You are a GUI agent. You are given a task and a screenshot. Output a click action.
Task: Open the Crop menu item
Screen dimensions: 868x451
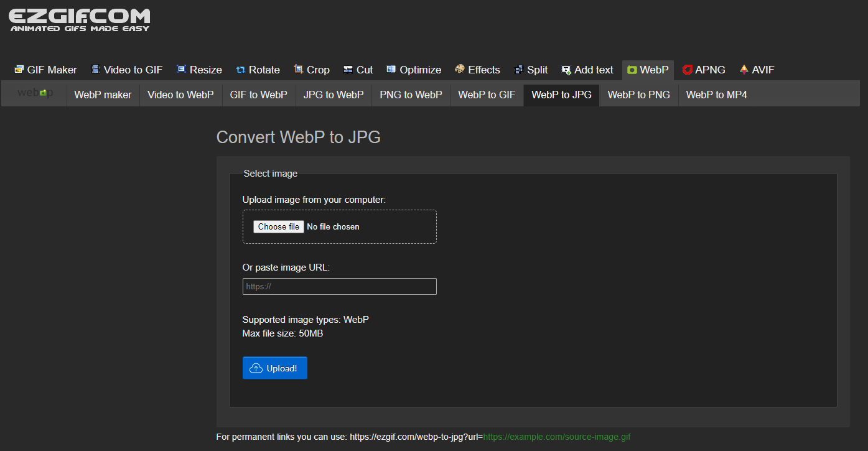[312, 70]
